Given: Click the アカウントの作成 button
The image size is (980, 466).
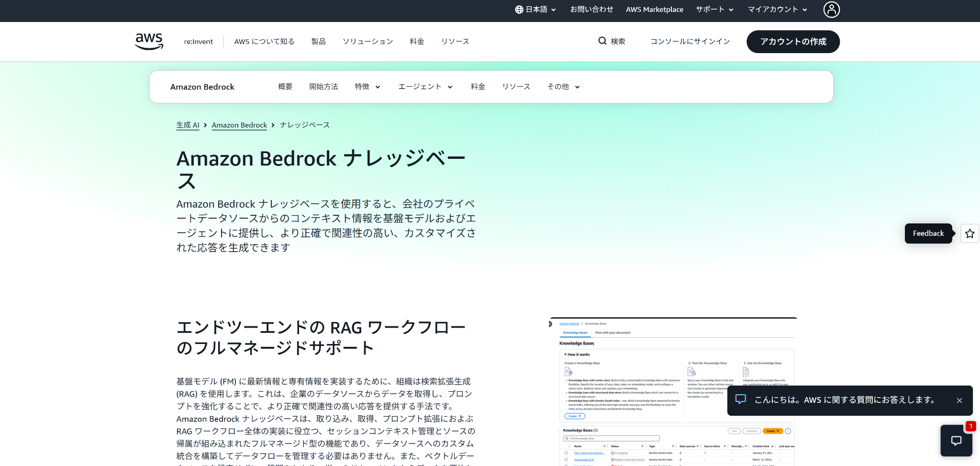Looking at the screenshot, I should (793, 42).
